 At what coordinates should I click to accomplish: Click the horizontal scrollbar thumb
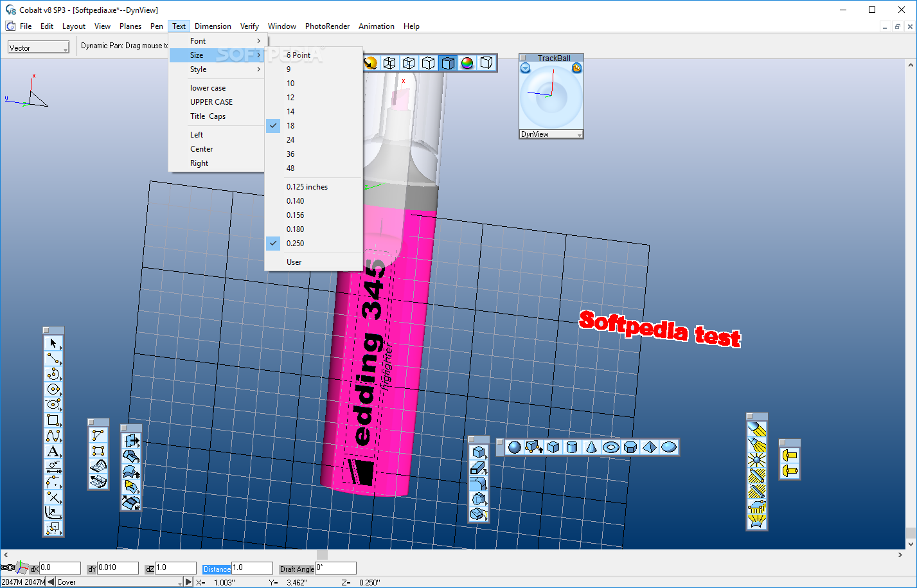click(x=323, y=555)
